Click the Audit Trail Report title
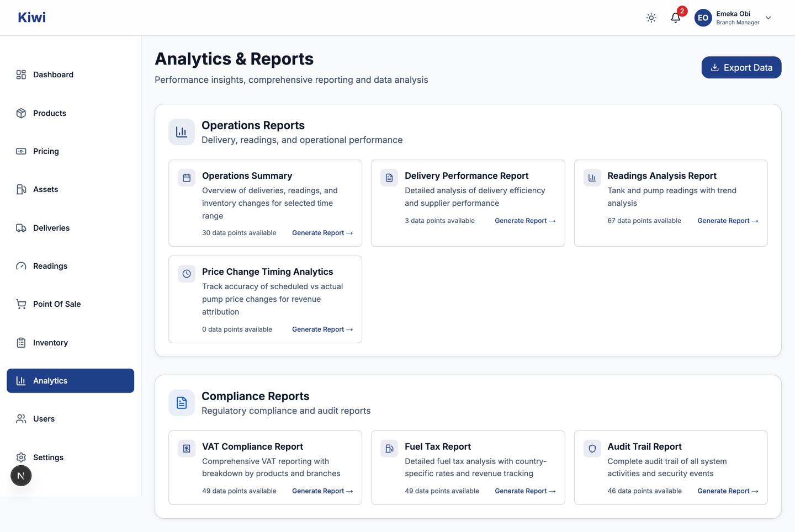This screenshot has height=532, width=795. pyautogui.click(x=644, y=446)
